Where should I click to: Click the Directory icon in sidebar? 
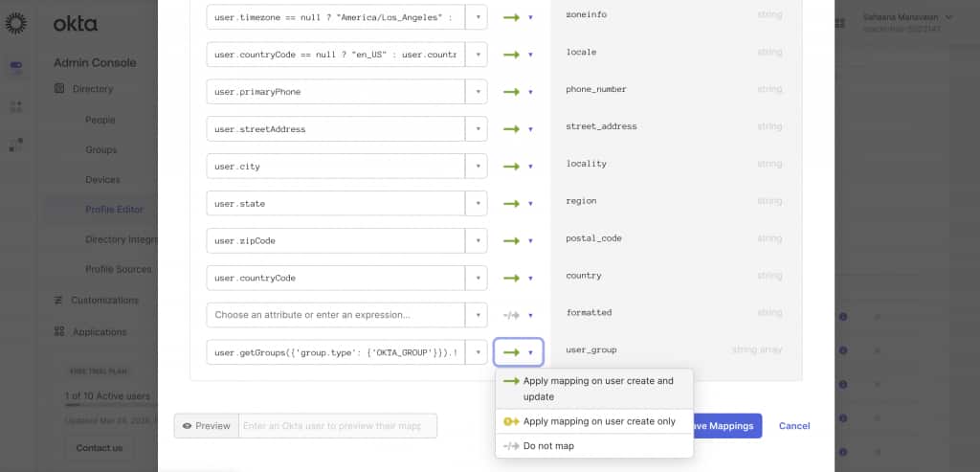pyautogui.click(x=59, y=89)
